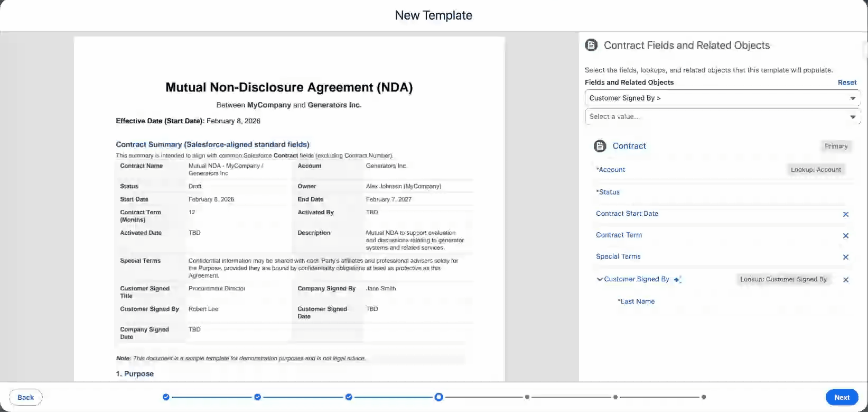Image resolution: width=868 pixels, height=412 pixels.
Task: Click the current fourth progress step
Action: coord(438,397)
